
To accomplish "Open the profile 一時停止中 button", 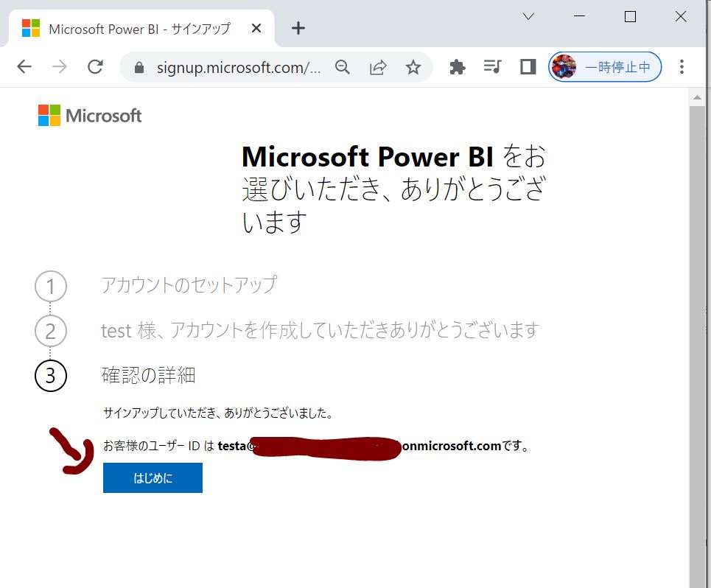I will [605, 67].
